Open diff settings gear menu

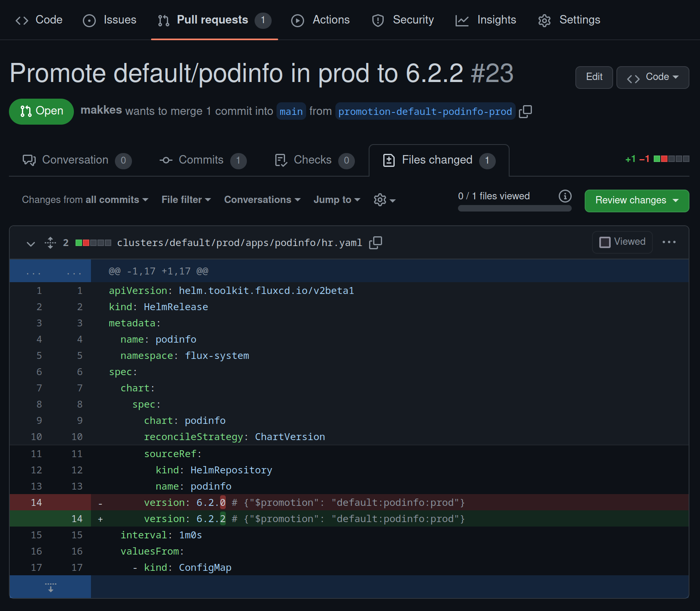click(x=385, y=200)
